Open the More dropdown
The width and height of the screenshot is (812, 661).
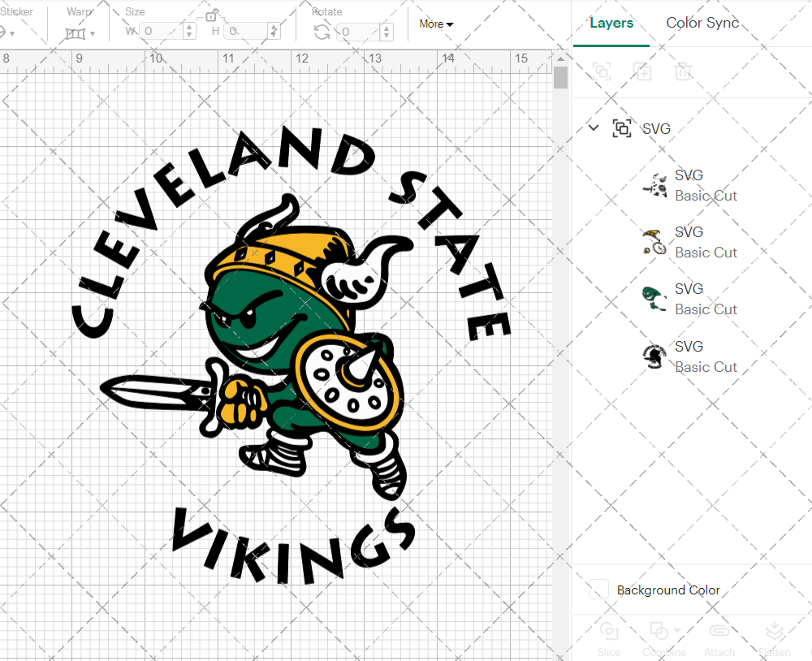435,24
